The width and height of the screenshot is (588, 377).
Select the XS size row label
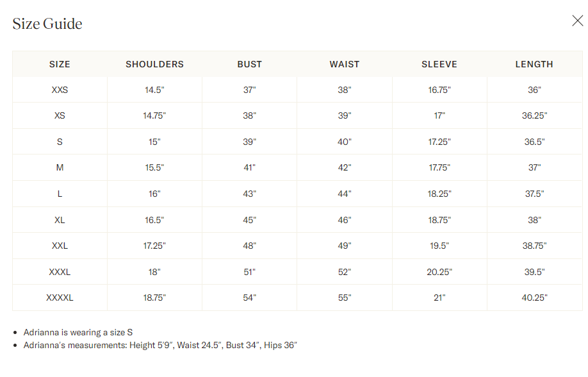click(x=60, y=116)
